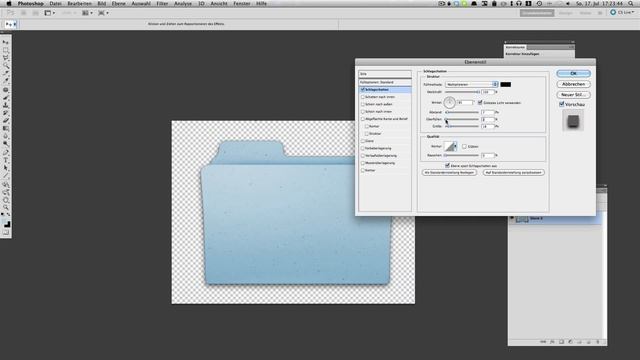Click Auf Standardeinstellung zurücksetzen button
Viewport: 640px width, 360px height.
click(x=513, y=173)
